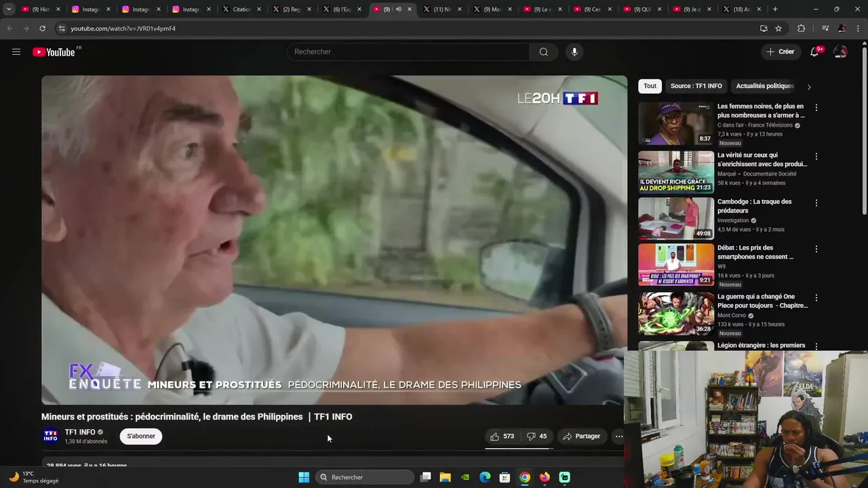Screen dimensions: 868x488
Task: Click the Créer button
Action: 780,52
